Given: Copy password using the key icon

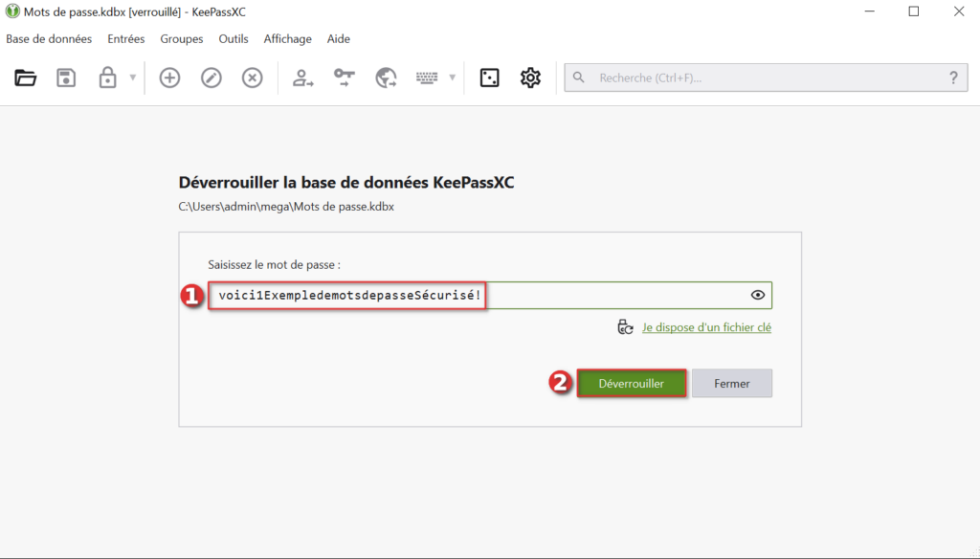Looking at the screenshot, I should [345, 78].
